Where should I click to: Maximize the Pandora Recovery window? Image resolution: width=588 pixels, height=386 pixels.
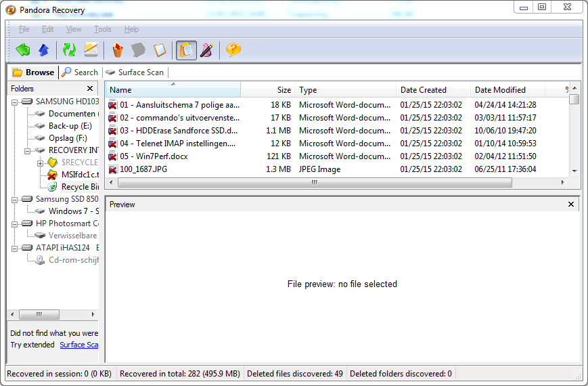[x=542, y=7]
